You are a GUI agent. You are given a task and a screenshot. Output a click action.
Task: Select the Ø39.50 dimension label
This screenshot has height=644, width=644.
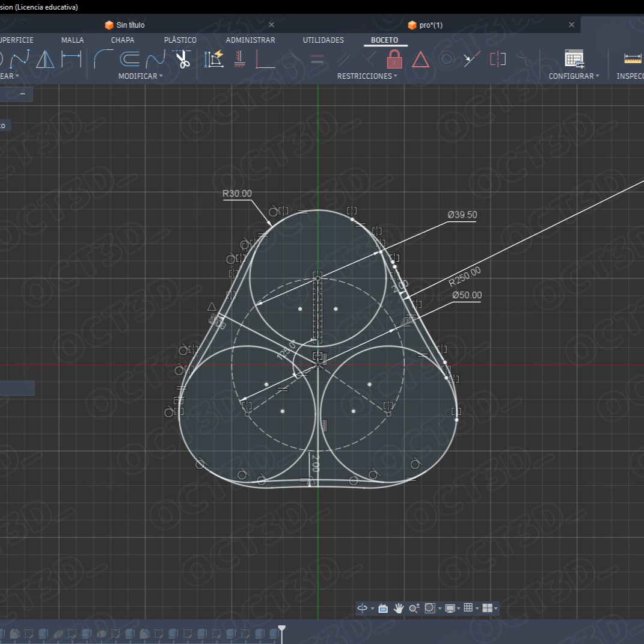click(x=462, y=215)
